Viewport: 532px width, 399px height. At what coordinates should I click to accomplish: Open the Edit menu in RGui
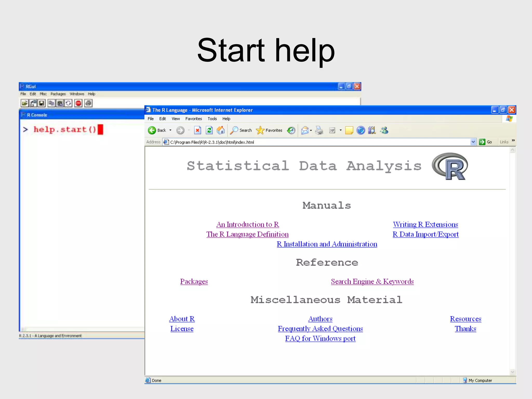[x=33, y=94]
